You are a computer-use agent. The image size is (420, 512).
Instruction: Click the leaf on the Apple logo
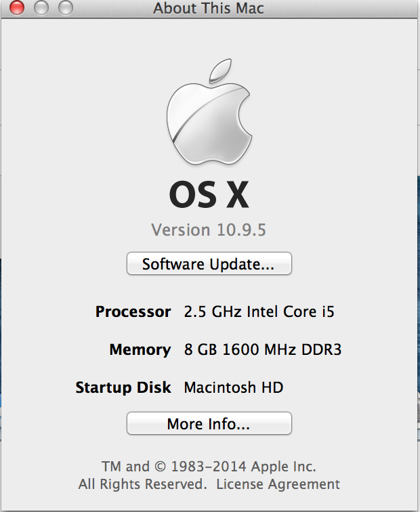[x=219, y=70]
